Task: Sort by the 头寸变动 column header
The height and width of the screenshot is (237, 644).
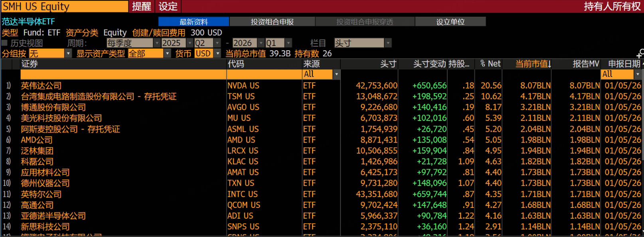Action: [430, 64]
